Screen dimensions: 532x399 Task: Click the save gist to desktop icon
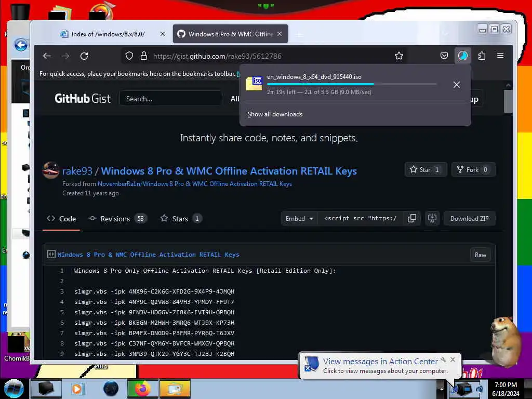coord(432,219)
